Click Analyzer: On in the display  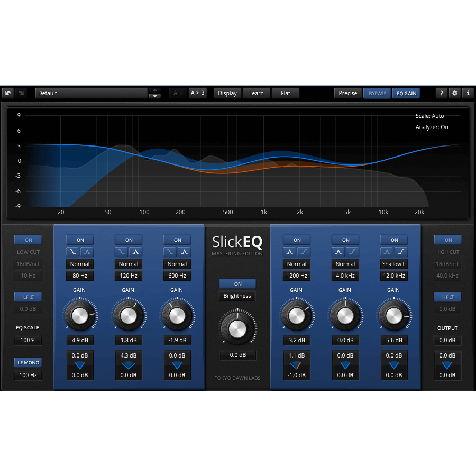tap(432, 127)
